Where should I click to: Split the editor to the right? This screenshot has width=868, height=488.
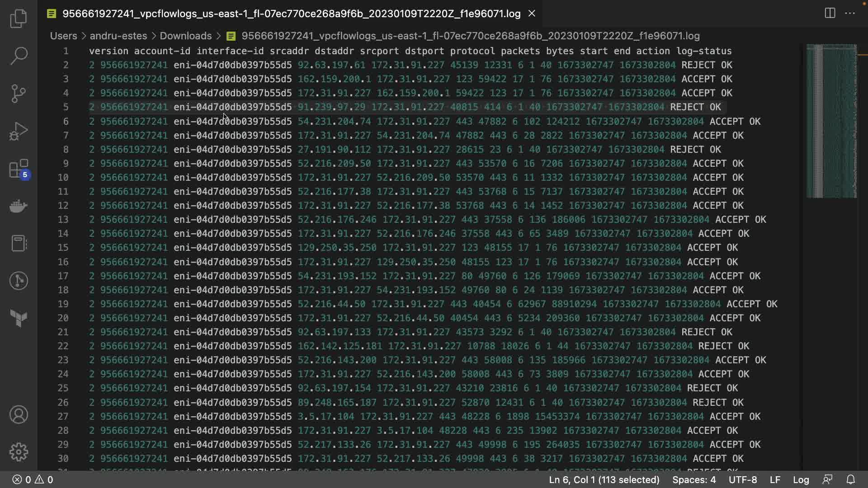[x=830, y=13]
